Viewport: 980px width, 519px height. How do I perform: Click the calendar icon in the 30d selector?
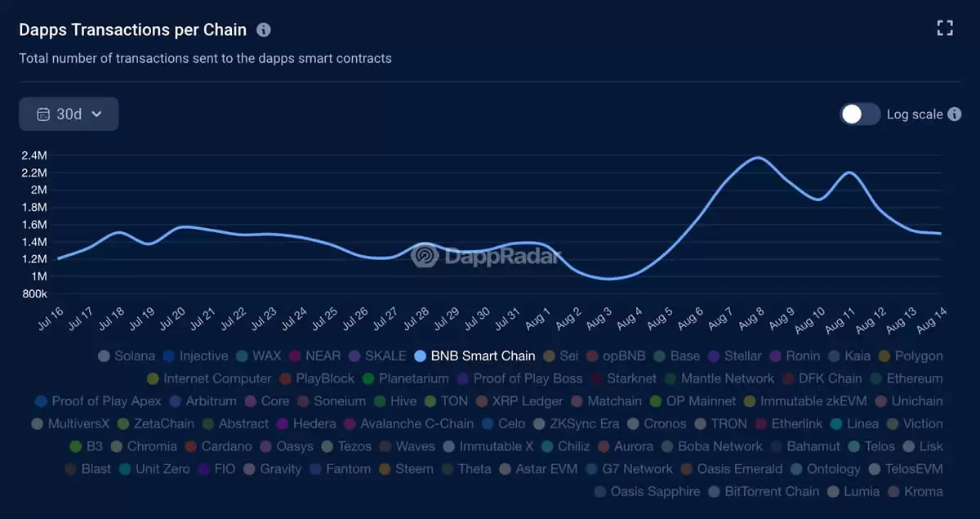(x=44, y=114)
